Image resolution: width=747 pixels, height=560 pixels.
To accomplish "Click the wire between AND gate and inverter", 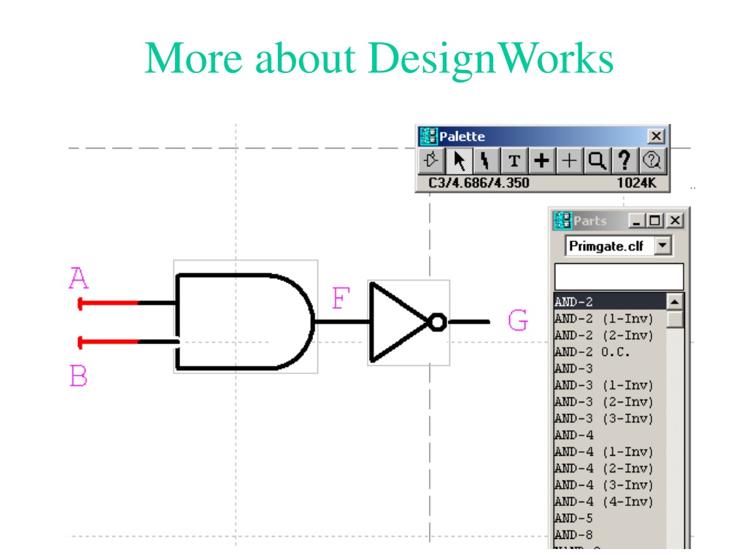I will point(342,322).
